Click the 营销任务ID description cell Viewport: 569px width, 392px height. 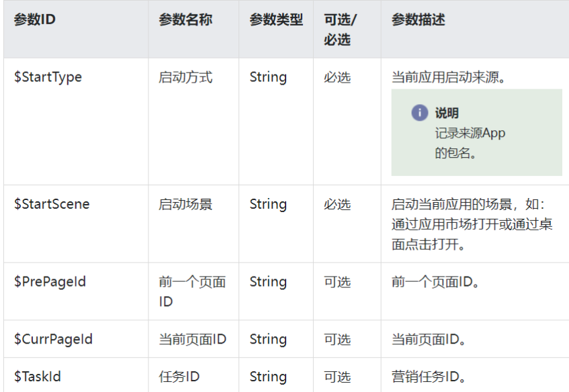pos(429,377)
